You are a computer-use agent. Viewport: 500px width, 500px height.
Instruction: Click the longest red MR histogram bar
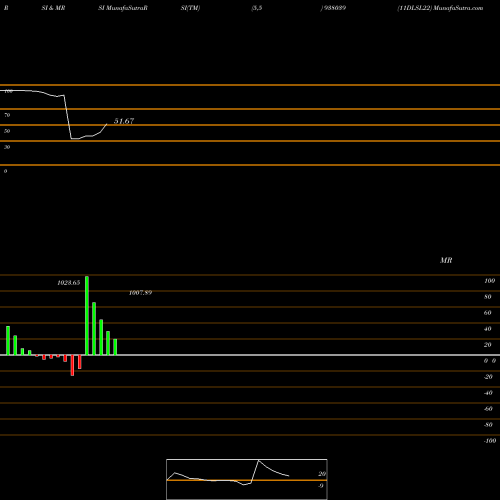[72, 365]
